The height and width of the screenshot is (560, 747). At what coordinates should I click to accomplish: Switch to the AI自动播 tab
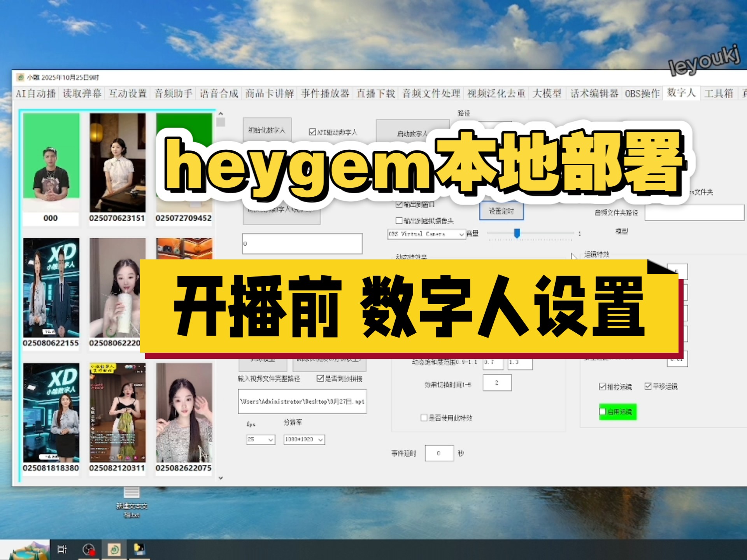(36, 94)
